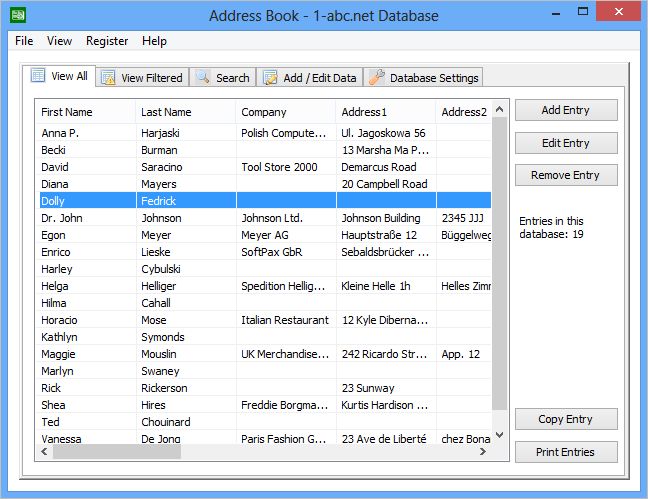Click the Print Entries button

(x=565, y=452)
